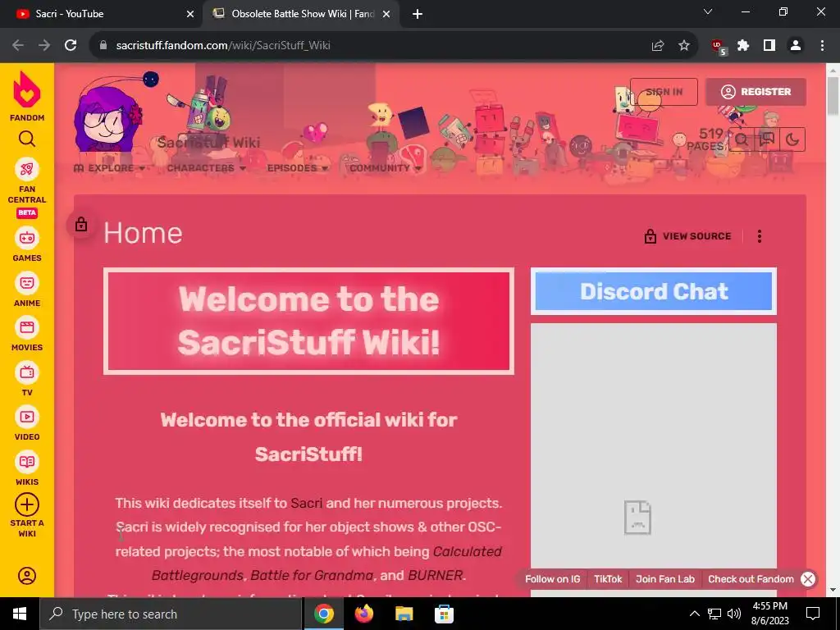Go forward with the browser arrow
This screenshot has height=630, width=840.
(44, 46)
